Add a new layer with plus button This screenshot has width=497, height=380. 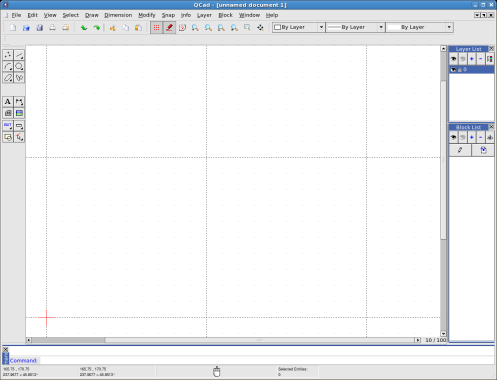click(x=472, y=59)
